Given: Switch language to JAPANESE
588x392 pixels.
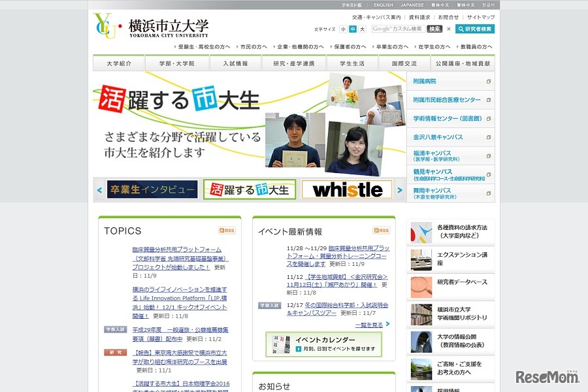Looking at the screenshot, I should click(x=412, y=5).
